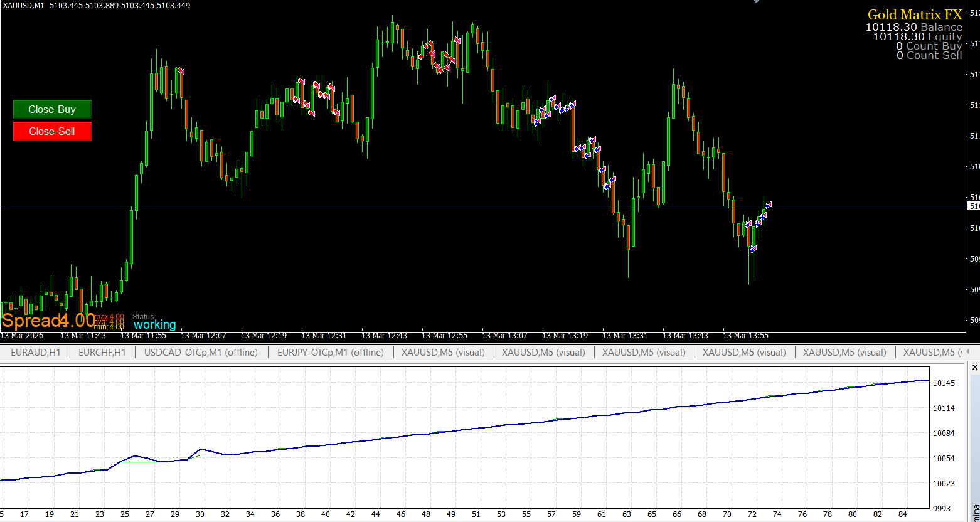980x522 pixels.
Task: Click the 13 Mar 12:55 time label
Action: pyautogui.click(x=444, y=336)
